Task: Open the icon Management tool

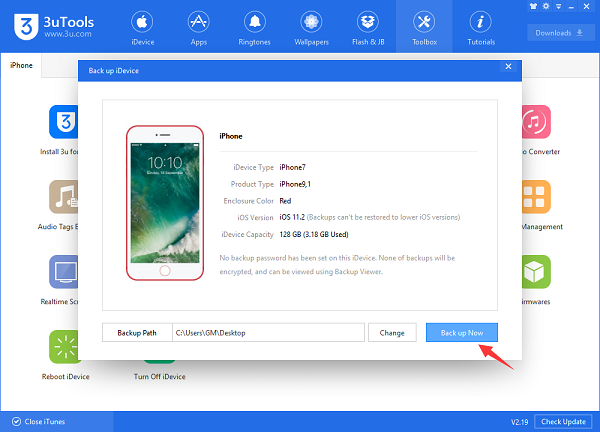Action: coord(536,197)
